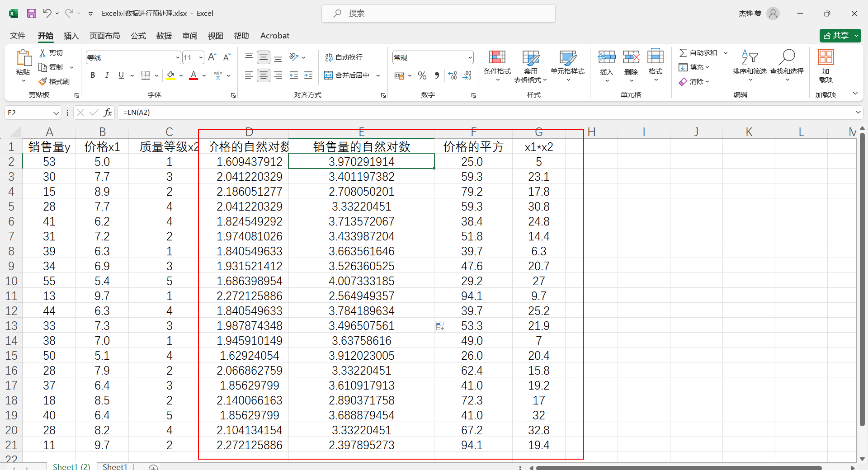Expand the Name Box dropdown arrow

point(56,113)
